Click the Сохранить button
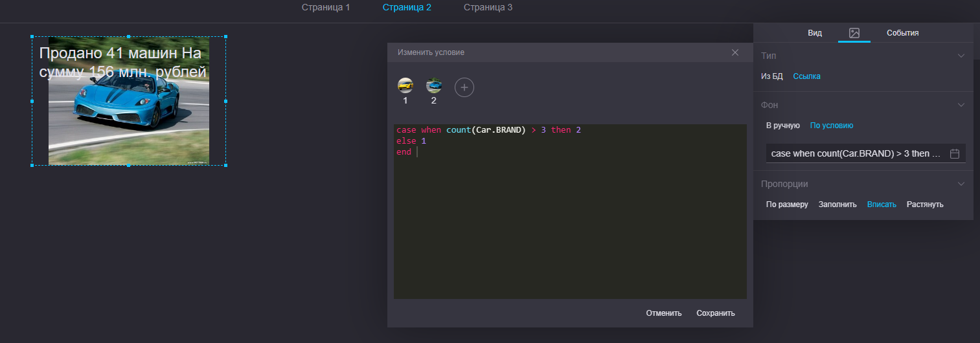Image resolution: width=980 pixels, height=343 pixels. click(x=715, y=313)
